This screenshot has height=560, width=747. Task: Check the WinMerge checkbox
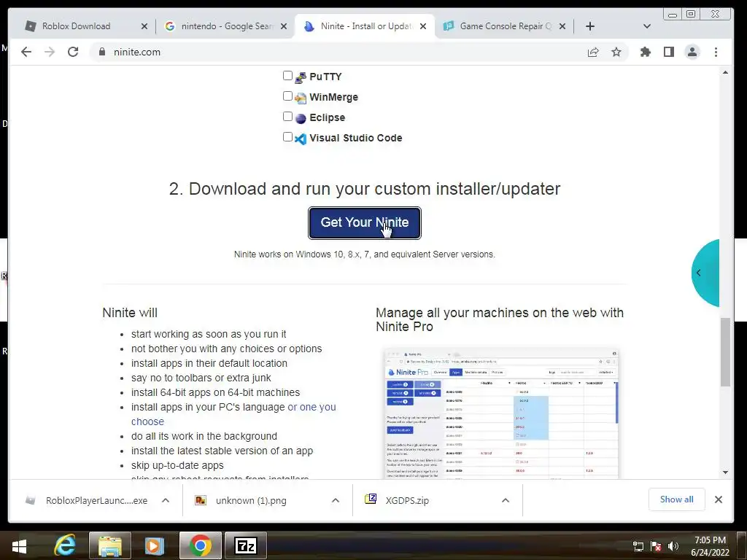click(x=287, y=96)
